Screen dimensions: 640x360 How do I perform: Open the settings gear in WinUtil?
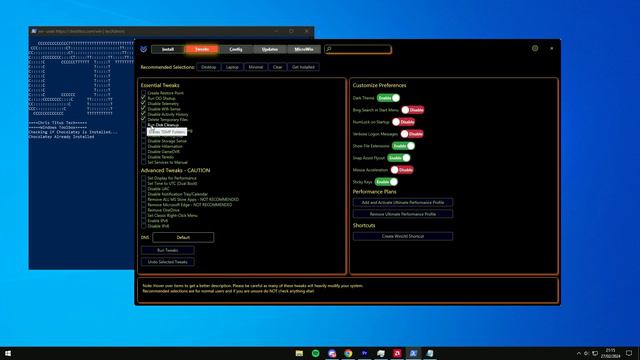click(535, 49)
